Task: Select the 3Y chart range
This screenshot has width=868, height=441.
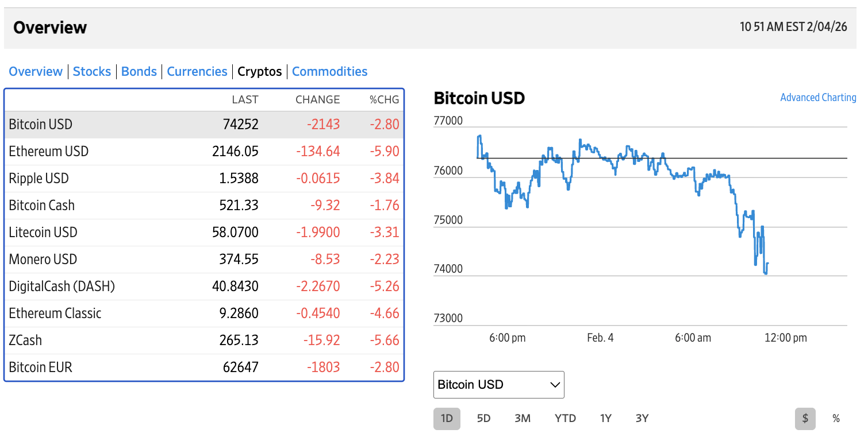Action: 642,419
